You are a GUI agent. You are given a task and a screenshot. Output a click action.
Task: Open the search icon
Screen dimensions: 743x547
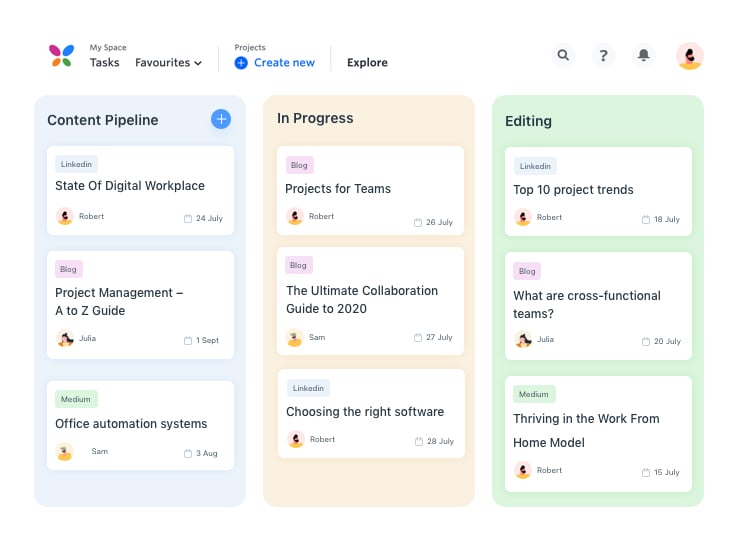click(563, 55)
